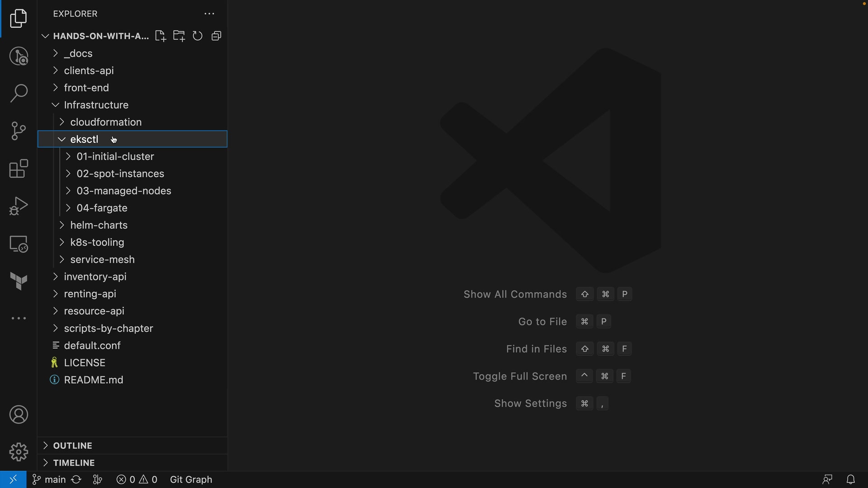This screenshot has height=488, width=868.
Task: Open the Remote Explorer view
Action: (19, 244)
